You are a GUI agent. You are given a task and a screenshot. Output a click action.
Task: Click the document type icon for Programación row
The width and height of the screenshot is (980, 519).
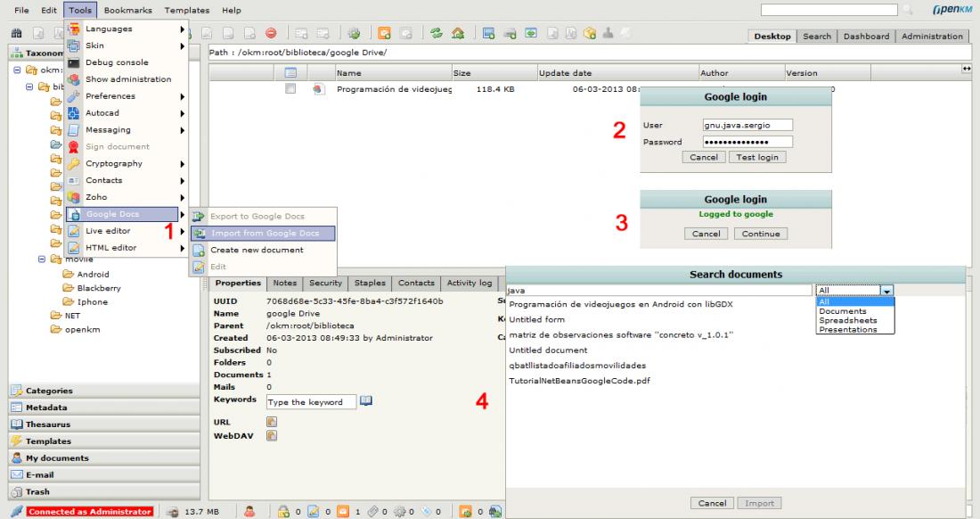[x=319, y=89]
